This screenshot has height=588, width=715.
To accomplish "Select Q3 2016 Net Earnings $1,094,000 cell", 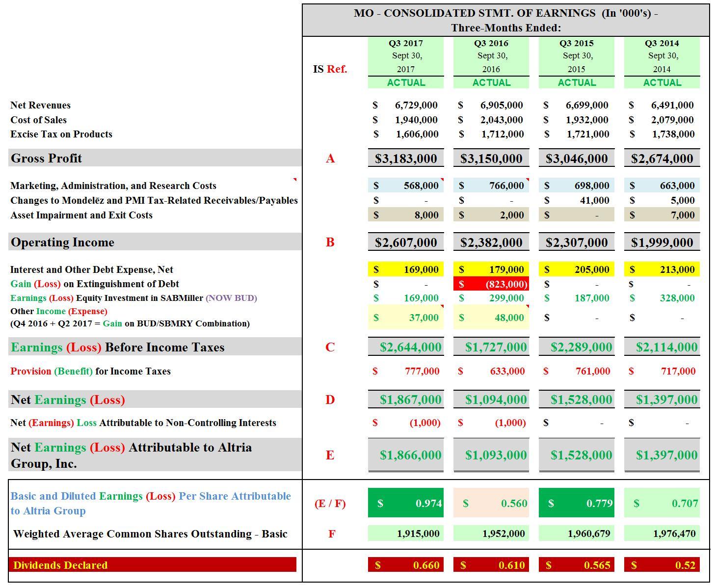I will [x=491, y=400].
